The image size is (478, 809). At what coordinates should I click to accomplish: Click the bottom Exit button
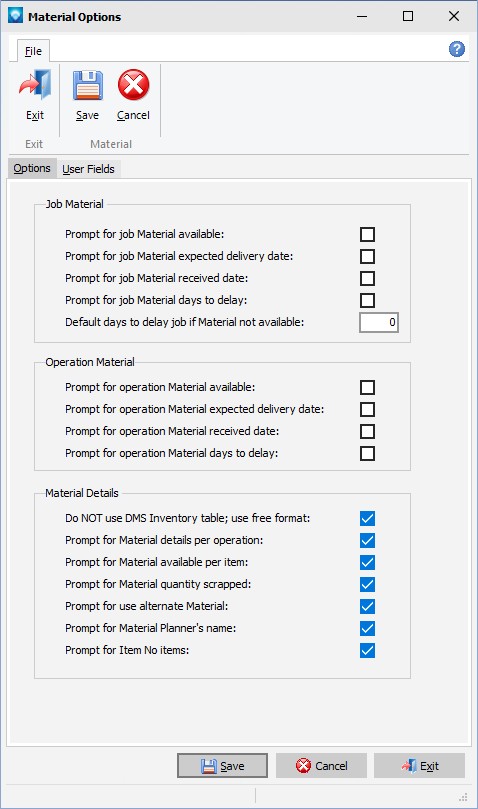[419, 766]
